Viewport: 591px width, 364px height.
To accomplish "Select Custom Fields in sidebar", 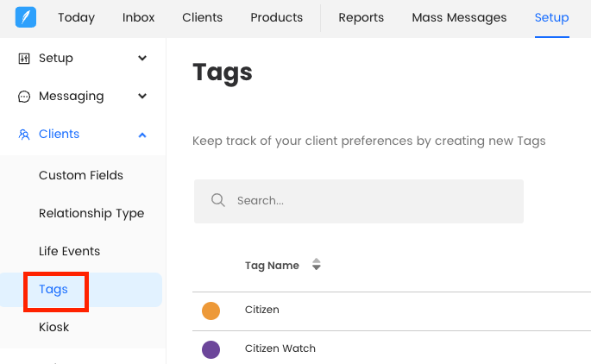I will [81, 175].
